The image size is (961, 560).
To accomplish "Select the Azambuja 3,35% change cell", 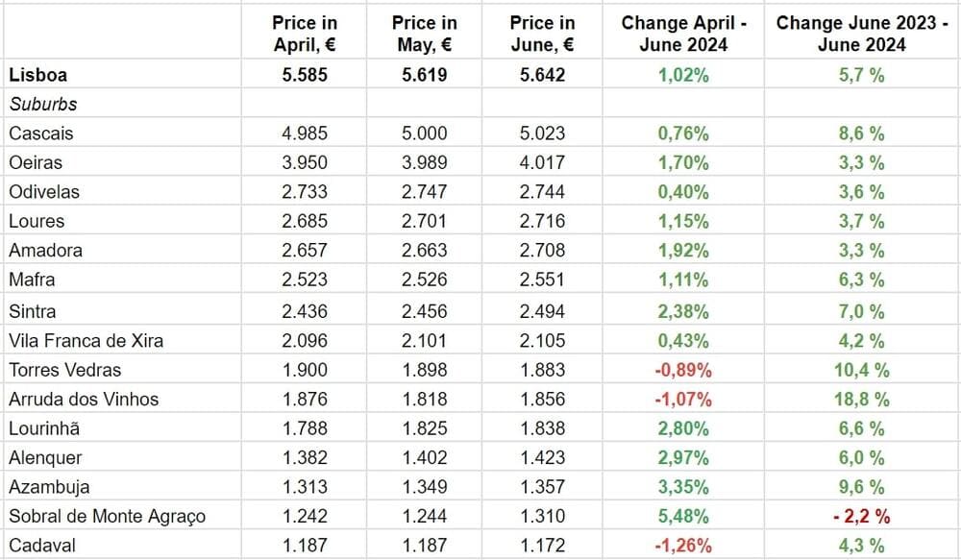I will click(683, 487).
